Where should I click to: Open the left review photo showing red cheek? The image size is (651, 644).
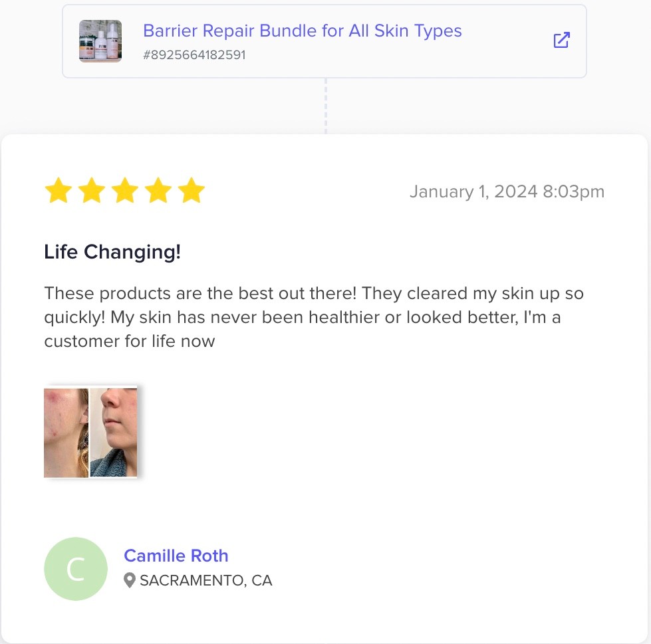(66, 433)
